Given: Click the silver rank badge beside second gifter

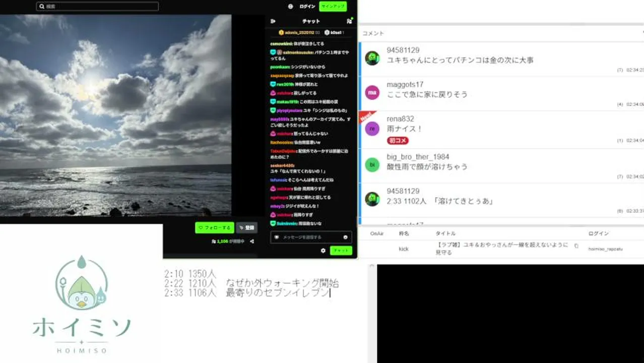Looking at the screenshot, I should 327,33.
